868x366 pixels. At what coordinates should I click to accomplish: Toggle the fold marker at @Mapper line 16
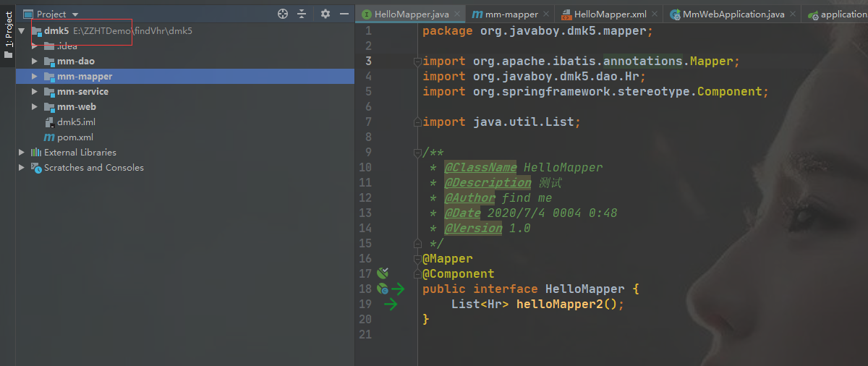(417, 259)
